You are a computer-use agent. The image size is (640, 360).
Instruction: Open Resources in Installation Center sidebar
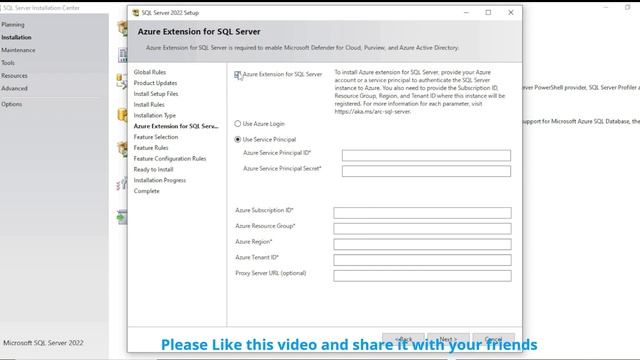pos(14,76)
